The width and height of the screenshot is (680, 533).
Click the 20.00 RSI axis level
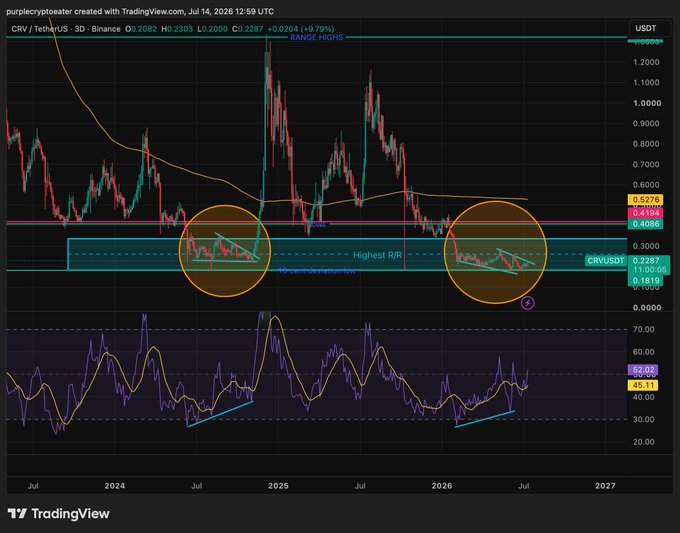click(644, 442)
